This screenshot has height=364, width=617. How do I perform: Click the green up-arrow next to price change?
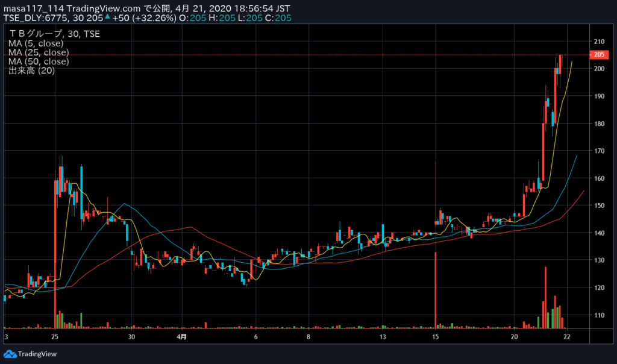(x=107, y=16)
